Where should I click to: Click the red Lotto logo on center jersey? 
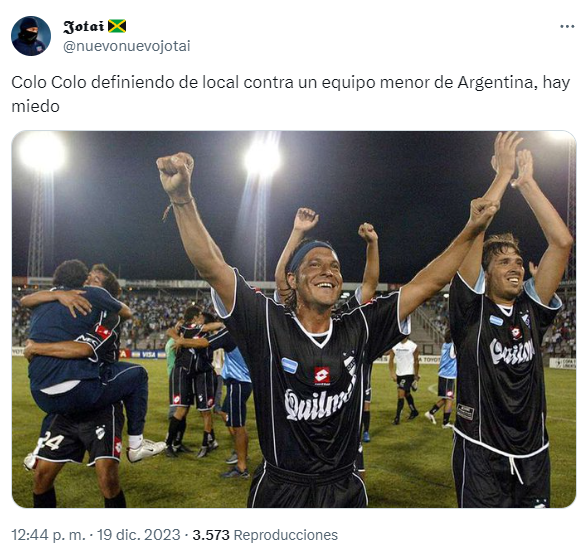(322, 376)
